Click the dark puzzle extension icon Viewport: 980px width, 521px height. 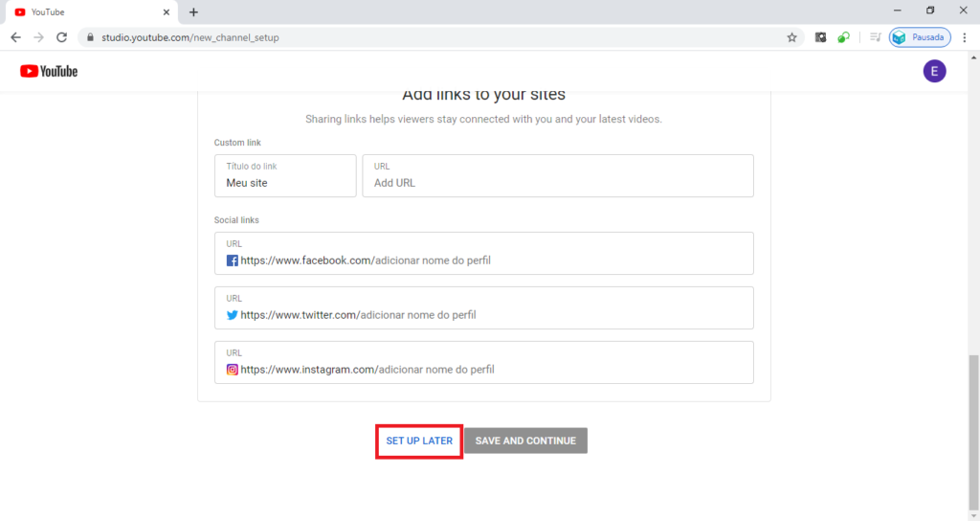tap(820, 37)
